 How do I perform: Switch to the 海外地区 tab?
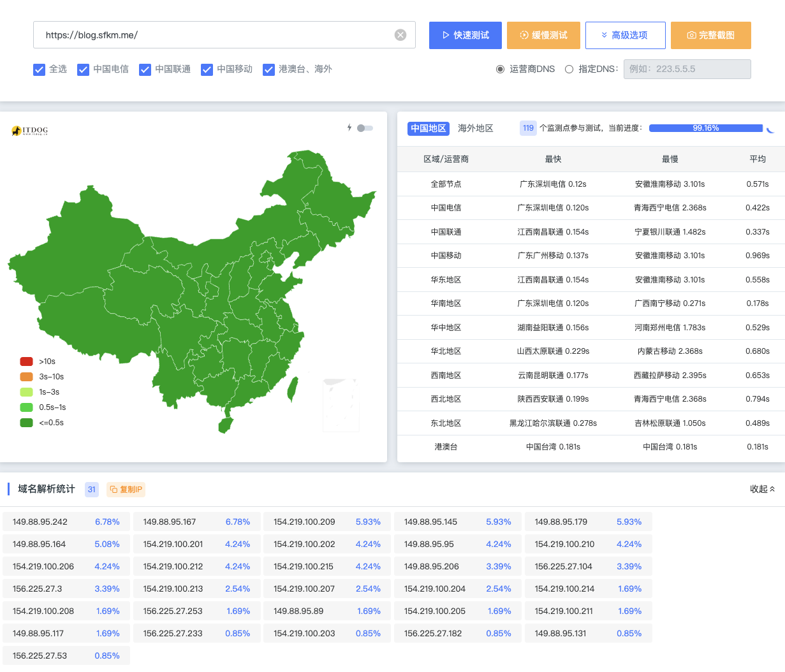point(476,128)
